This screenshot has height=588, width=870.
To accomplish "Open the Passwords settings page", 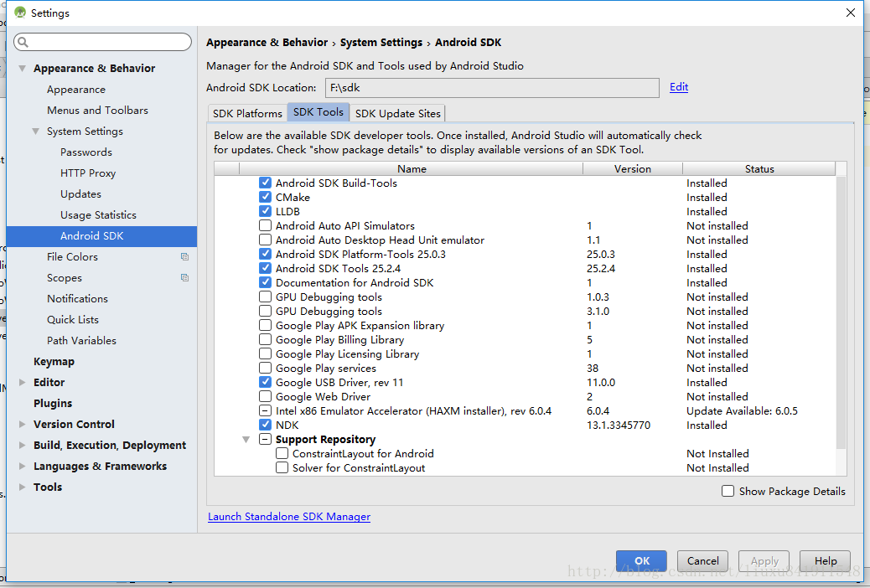I will pyautogui.click(x=86, y=152).
